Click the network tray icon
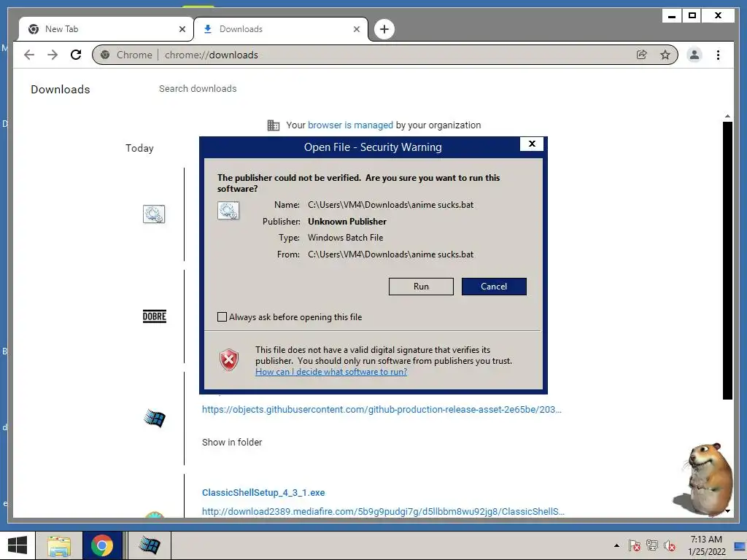The width and height of the screenshot is (747, 560). point(651,545)
